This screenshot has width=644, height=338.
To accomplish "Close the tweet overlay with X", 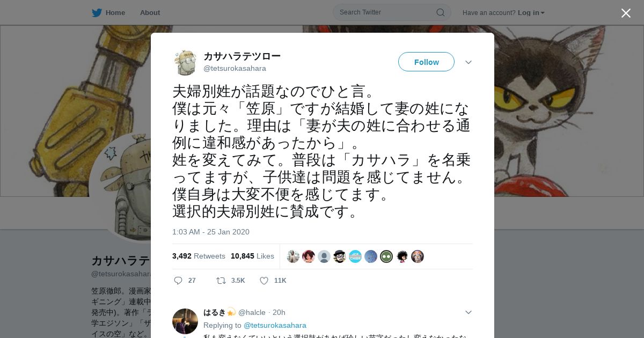I will pos(626,13).
